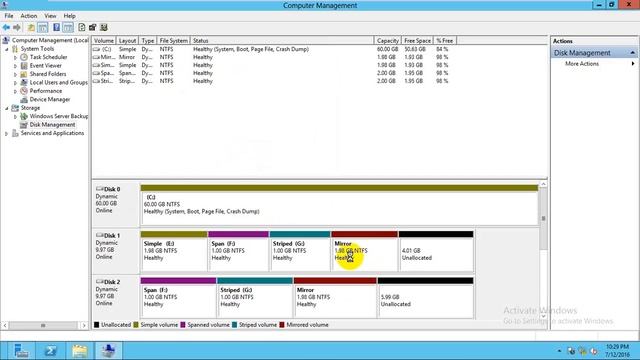The height and width of the screenshot is (360, 640).
Task: Select the Task Scheduler clock icon
Action: (24, 57)
